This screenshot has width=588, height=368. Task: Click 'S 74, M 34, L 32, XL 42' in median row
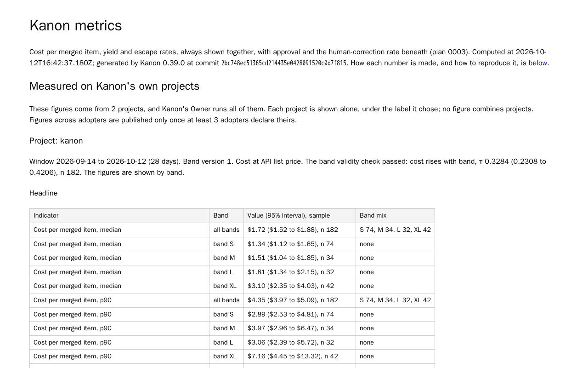click(x=395, y=230)
